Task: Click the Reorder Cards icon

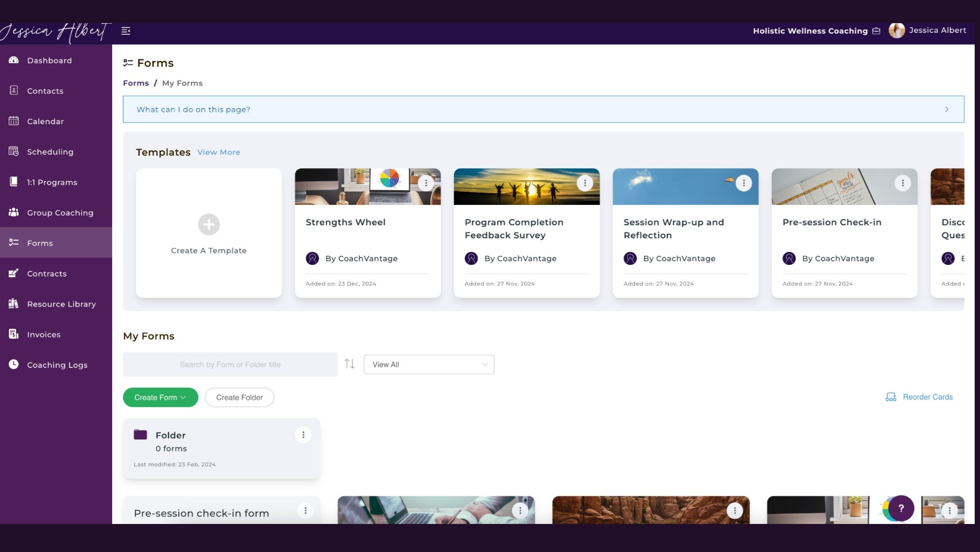Action: (891, 397)
